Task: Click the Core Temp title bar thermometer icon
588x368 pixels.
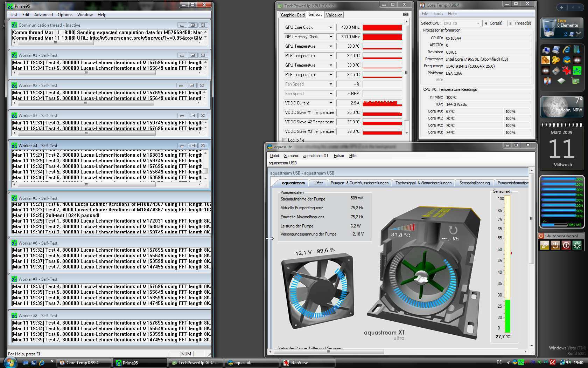Action: click(422, 5)
